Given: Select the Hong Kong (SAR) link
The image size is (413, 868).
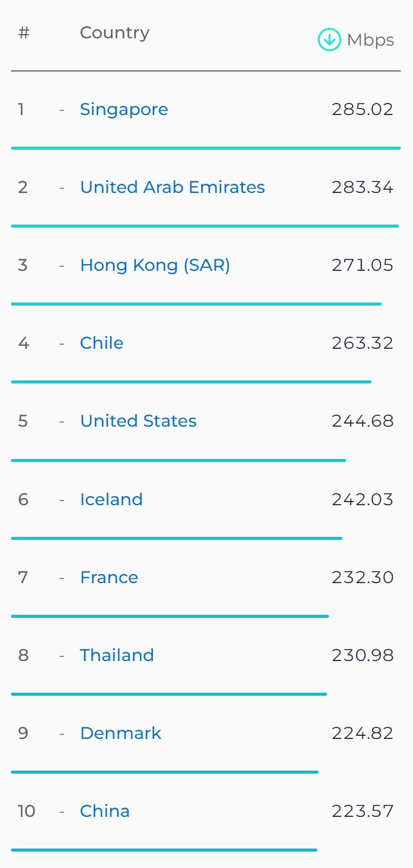Looking at the screenshot, I should click(155, 265).
